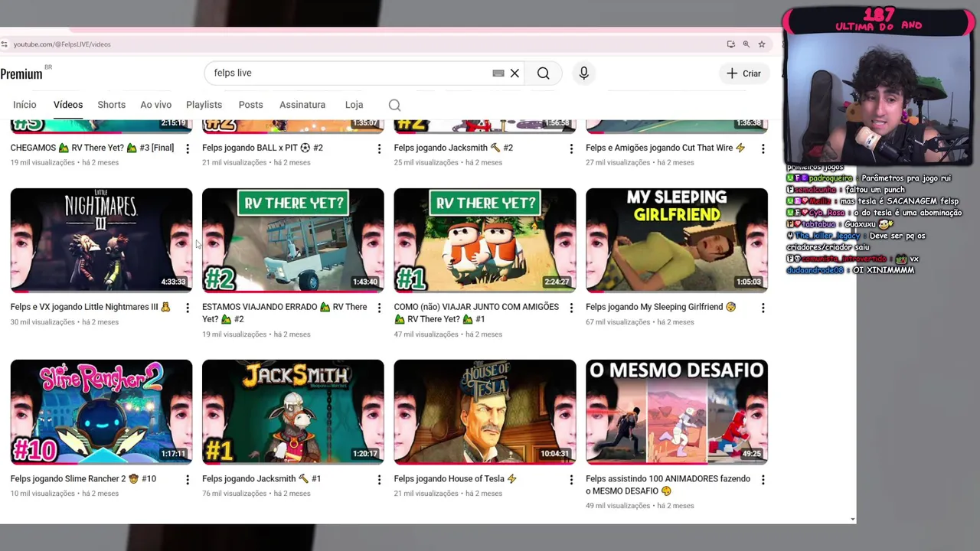Open title link CHEGAMOS RV There Yet? #3 [Final]
Image resolution: width=980 pixels, height=551 pixels.
pos(92,148)
